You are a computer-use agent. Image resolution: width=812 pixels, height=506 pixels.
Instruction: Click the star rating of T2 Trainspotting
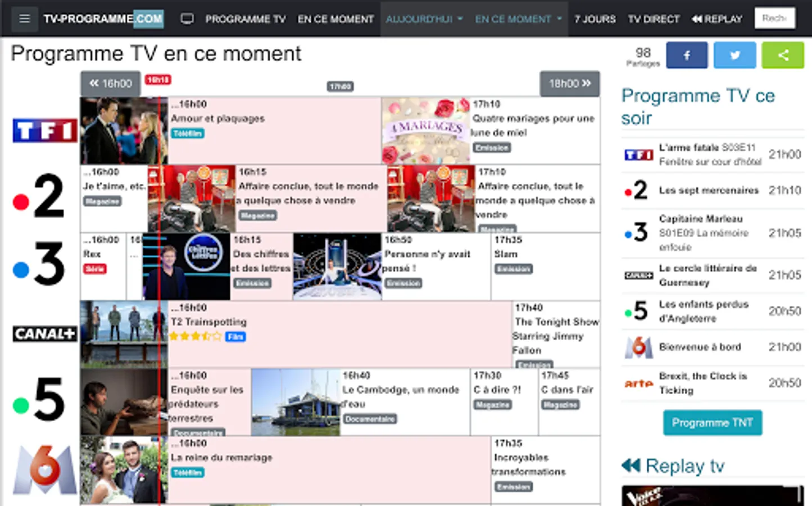point(196,336)
